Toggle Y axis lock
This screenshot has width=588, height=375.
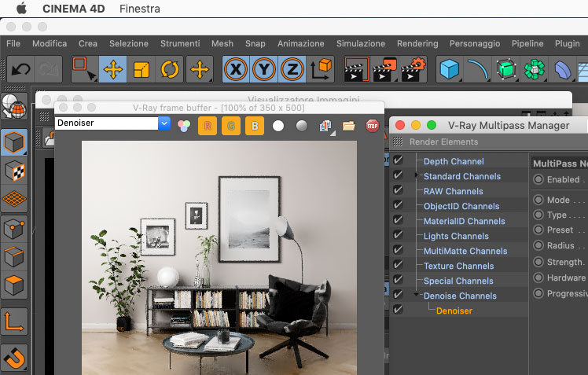point(264,69)
